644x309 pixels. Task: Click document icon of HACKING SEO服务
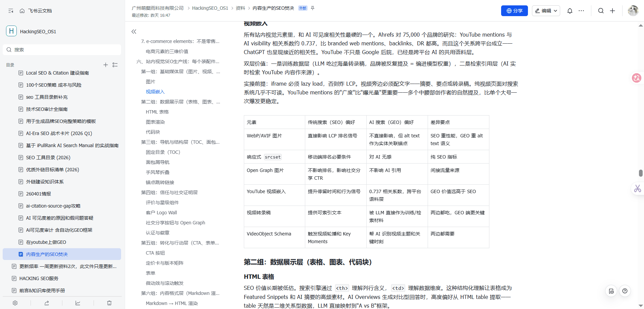coord(14,278)
